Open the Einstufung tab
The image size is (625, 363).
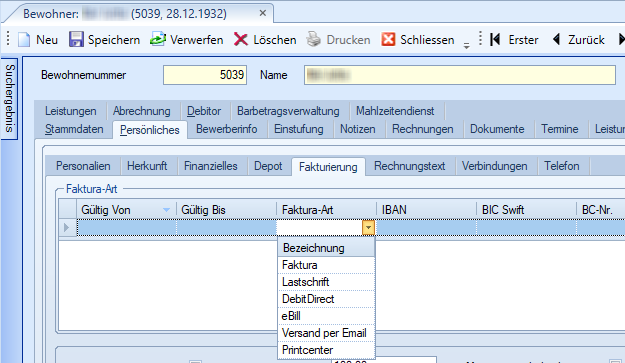299,129
